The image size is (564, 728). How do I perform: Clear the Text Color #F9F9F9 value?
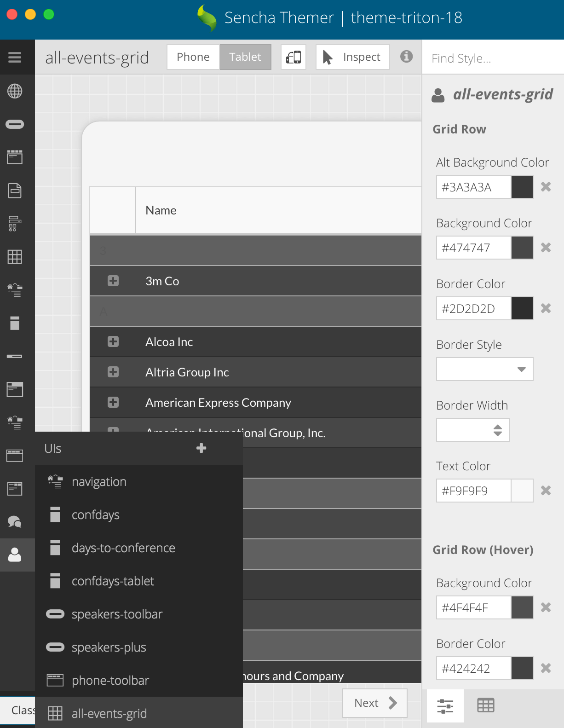(x=546, y=491)
